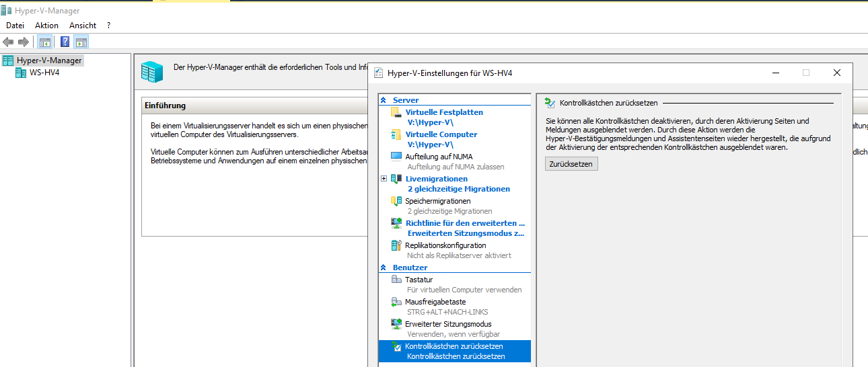Click 'Für virtuellen Computer verwenden' subtext
This screenshot has height=367, width=868.
pyautogui.click(x=464, y=290)
